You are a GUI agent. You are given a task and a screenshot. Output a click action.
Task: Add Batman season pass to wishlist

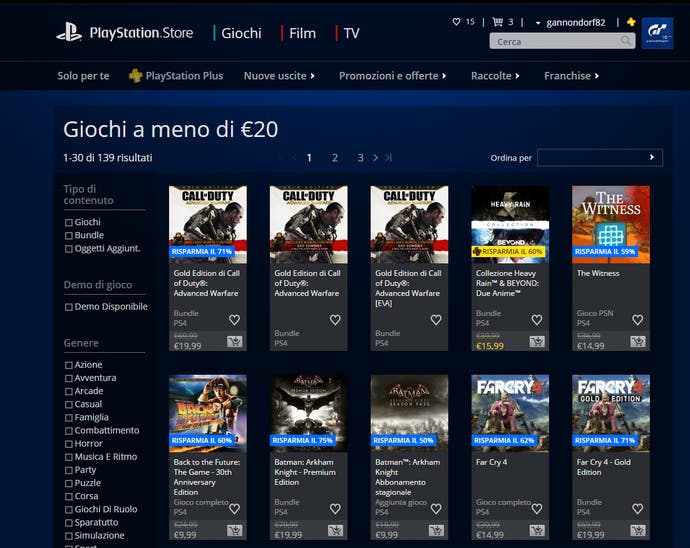pos(436,509)
